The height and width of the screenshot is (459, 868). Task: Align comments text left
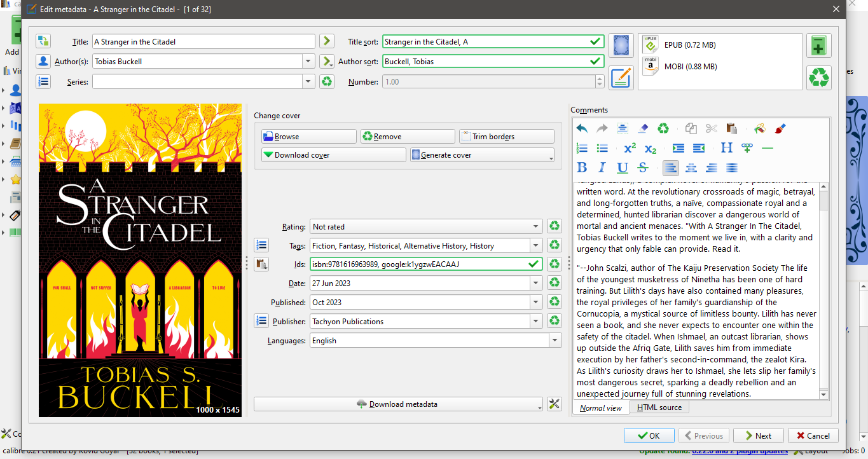point(671,168)
